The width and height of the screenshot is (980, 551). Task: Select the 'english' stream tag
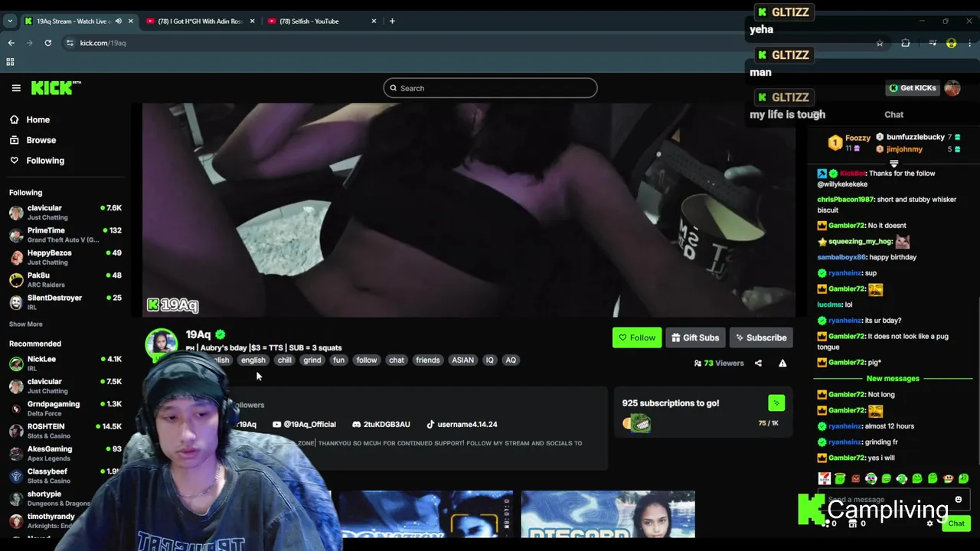[x=253, y=360]
